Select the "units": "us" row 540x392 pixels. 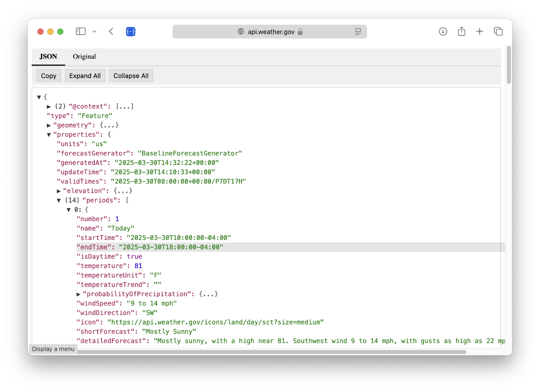point(82,144)
